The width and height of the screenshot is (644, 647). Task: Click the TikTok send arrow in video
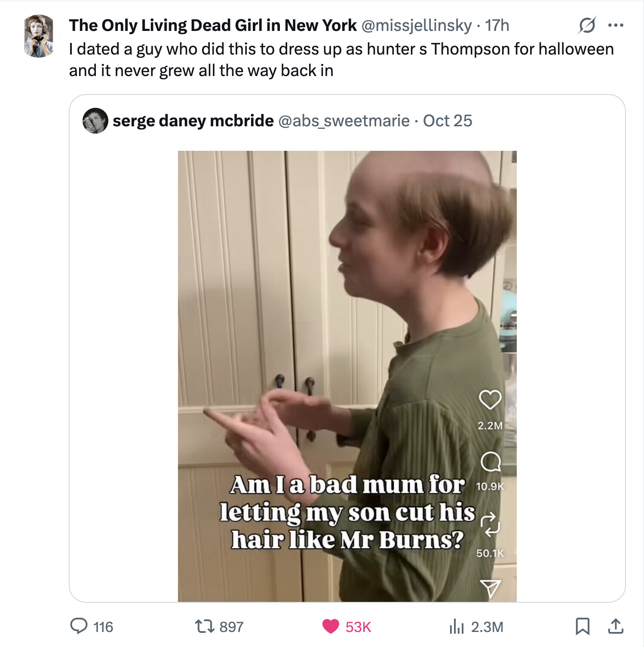tap(490, 588)
